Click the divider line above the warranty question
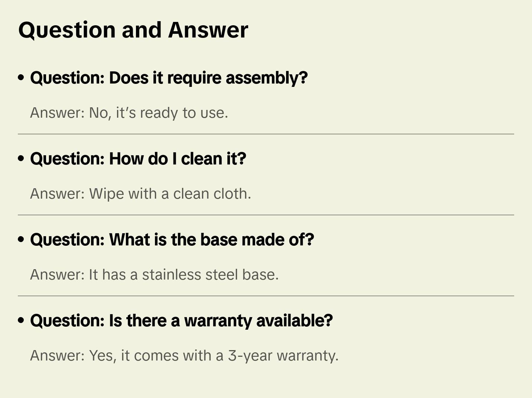The width and height of the screenshot is (532, 398). (266, 296)
